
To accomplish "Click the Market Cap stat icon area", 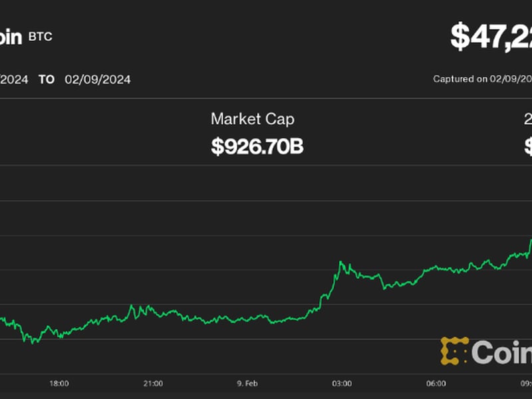I will point(252,120).
